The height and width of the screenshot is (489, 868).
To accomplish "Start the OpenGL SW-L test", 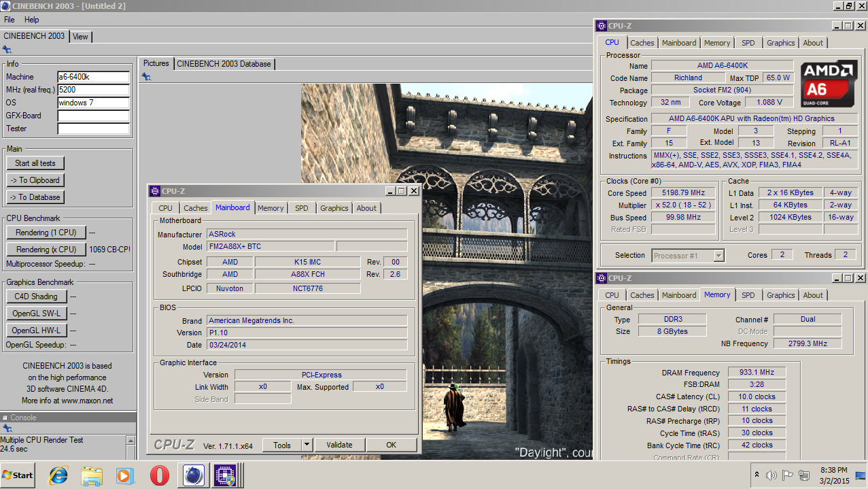I will (x=37, y=314).
